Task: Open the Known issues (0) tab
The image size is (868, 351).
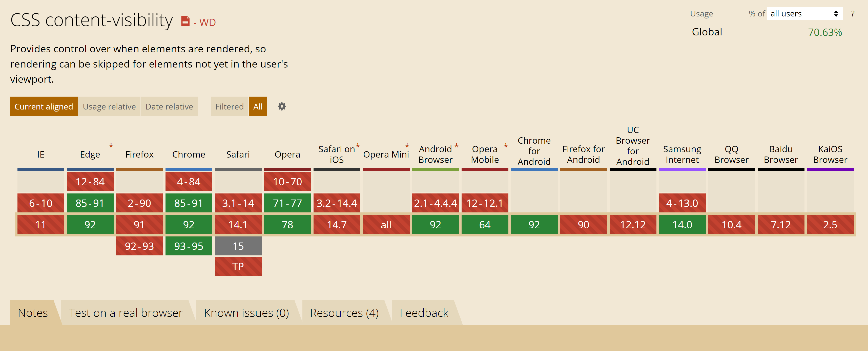Action: (x=246, y=313)
